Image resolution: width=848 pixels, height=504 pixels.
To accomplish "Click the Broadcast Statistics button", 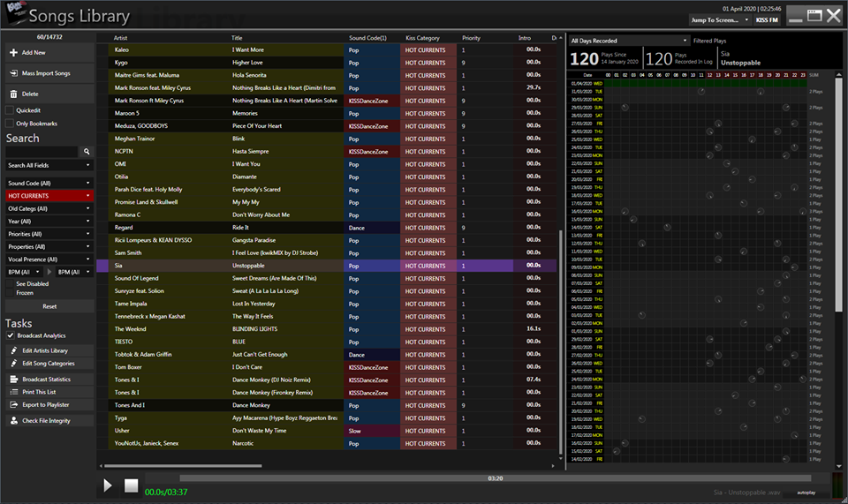I will (x=49, y=380).
